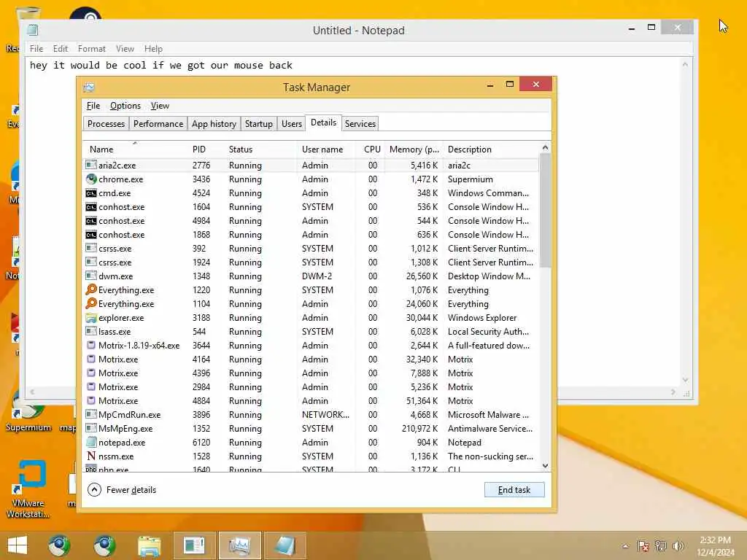Click the MsMpEng.exe process icon
Viewport: 747px width, 560px height.
pos(91,428)
